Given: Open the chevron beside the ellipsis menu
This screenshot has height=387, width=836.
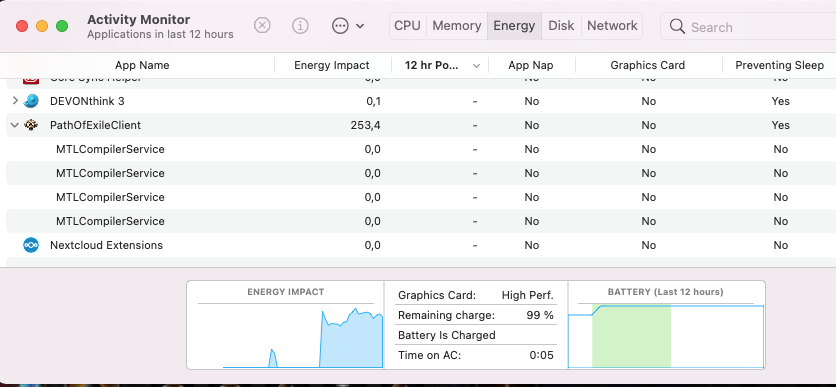Looking at the screenshot, I should click(360, 26).
